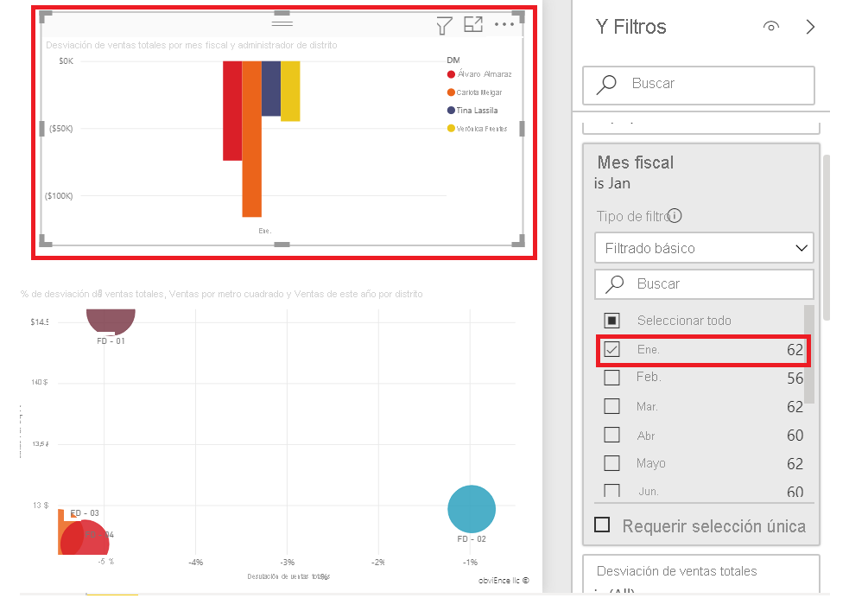868x598 pixels.
Task: Click the blue FD-02 bubble in the scatter chart
Action: (472, 509)
